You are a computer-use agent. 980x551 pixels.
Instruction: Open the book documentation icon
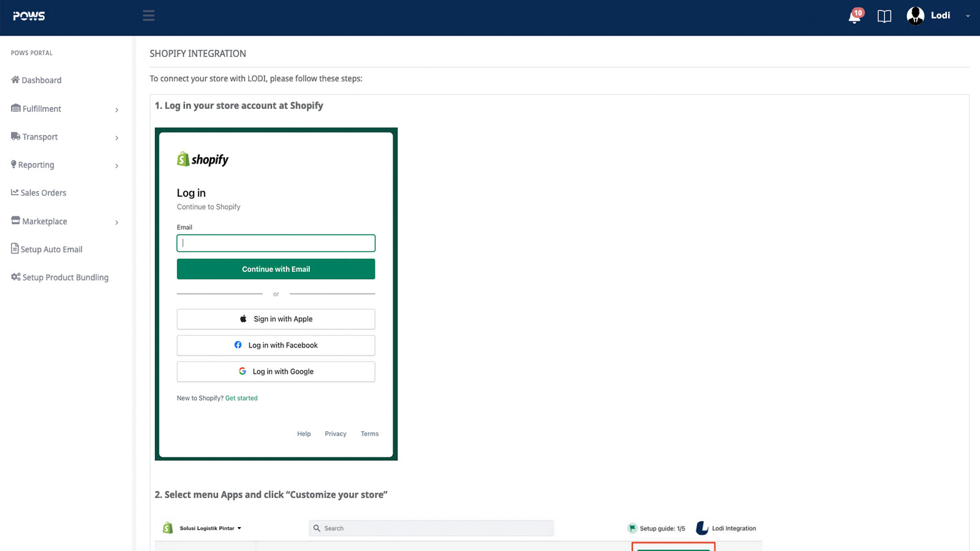[884, 17]
